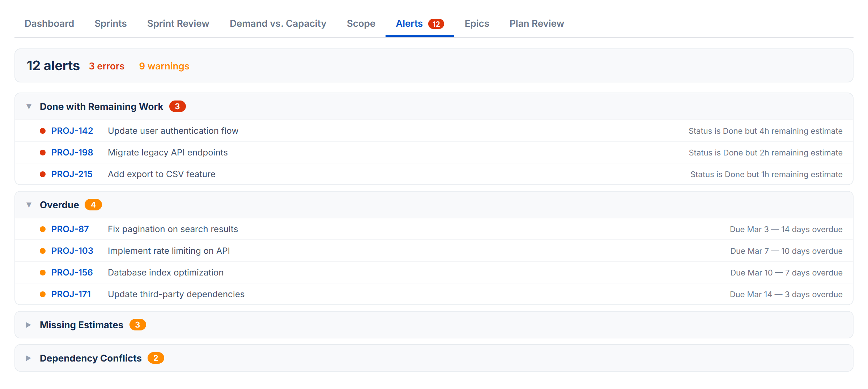Click the red badge showing 3 next to Done with Remaining Work

(x=178, y=106)
